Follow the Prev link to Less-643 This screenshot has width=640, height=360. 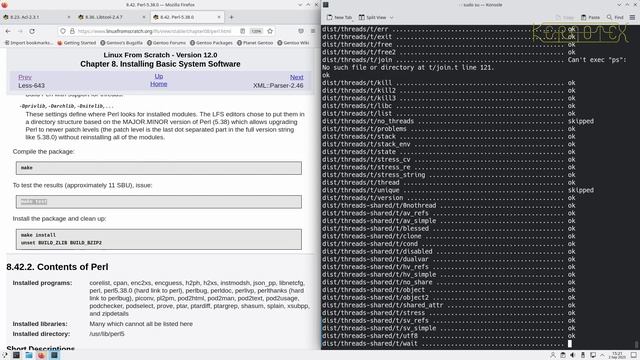[25, 77]
